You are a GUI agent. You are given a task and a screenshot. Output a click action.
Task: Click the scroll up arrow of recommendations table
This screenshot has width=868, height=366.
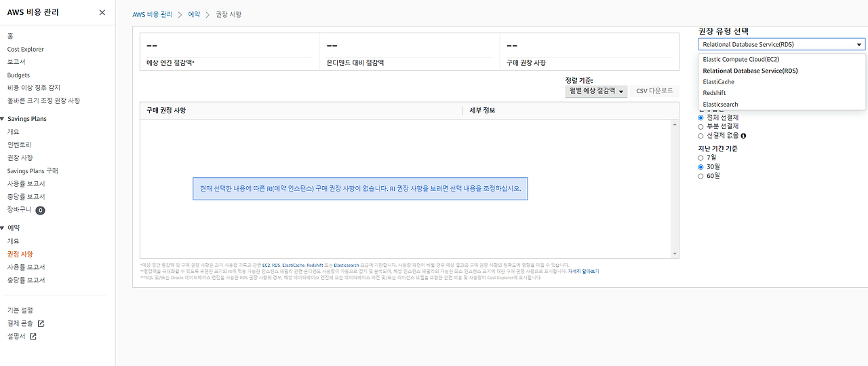pyautogui.click(x=675, y=125)
